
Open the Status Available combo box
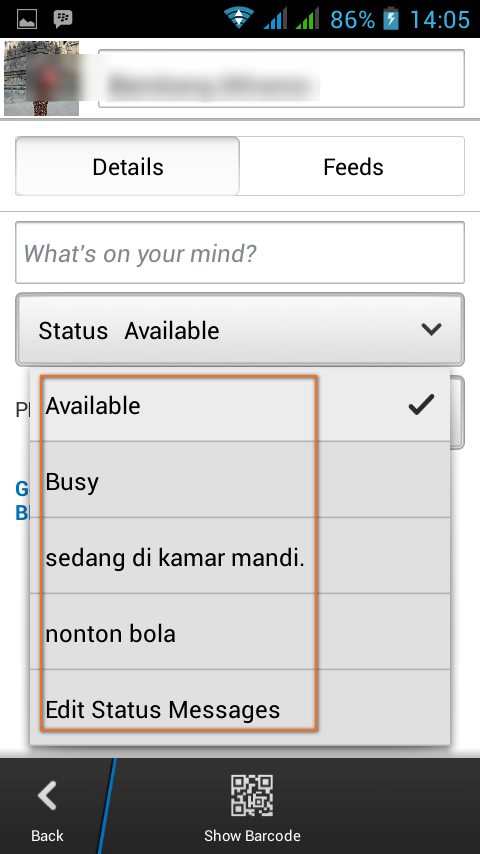click(x=240, y=330)
